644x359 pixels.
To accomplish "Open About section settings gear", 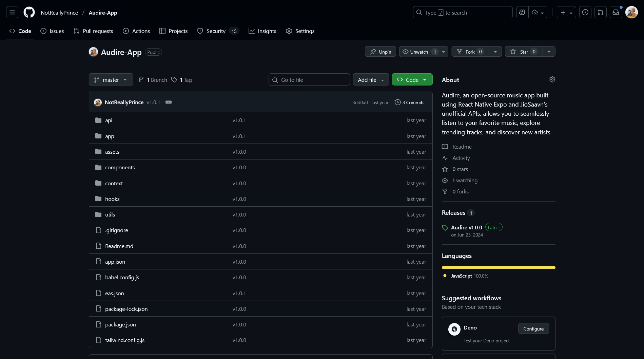I will (x=552, y=79).
